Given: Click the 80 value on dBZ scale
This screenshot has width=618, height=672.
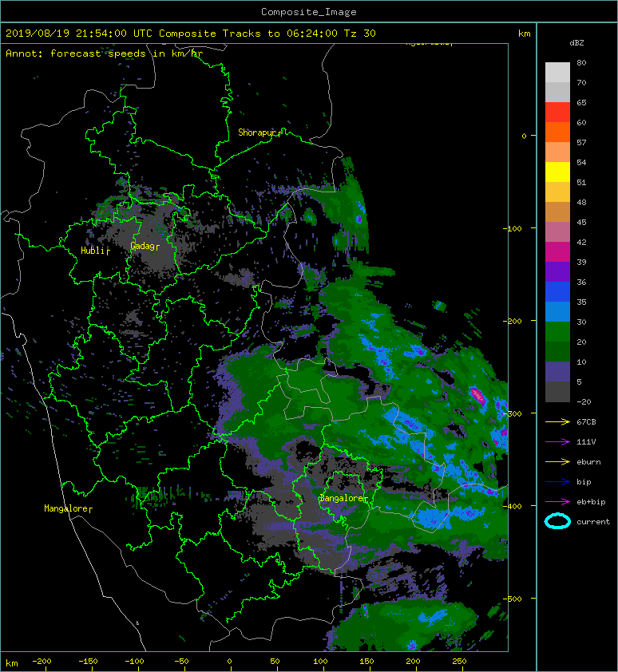Looking at the screenshot, I should (x=581, y=62).
